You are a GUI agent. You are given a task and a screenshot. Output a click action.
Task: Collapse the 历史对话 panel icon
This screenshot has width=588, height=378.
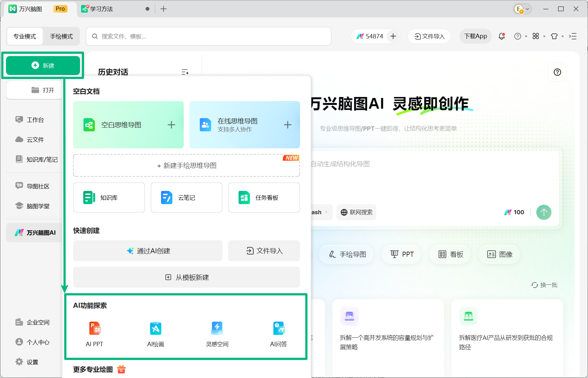[x=185, y=72]
